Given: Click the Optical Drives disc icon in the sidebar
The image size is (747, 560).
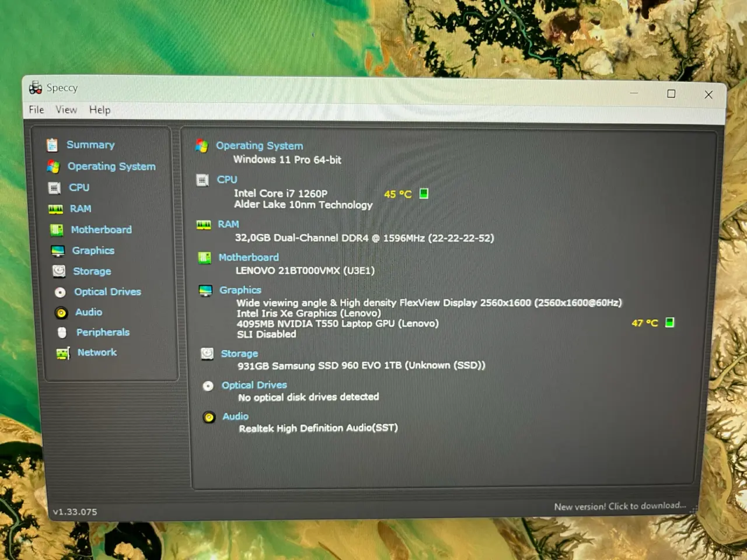Looking at the screenshot, I should pyautogui.click(x=60, y=292).
